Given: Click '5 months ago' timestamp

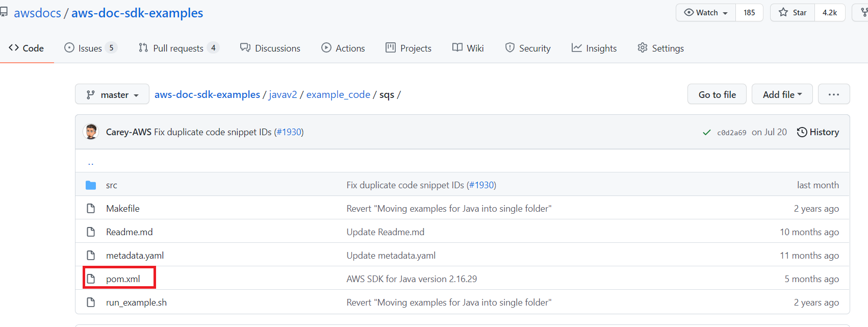Looking at the screenshot, I should point(812,279).
